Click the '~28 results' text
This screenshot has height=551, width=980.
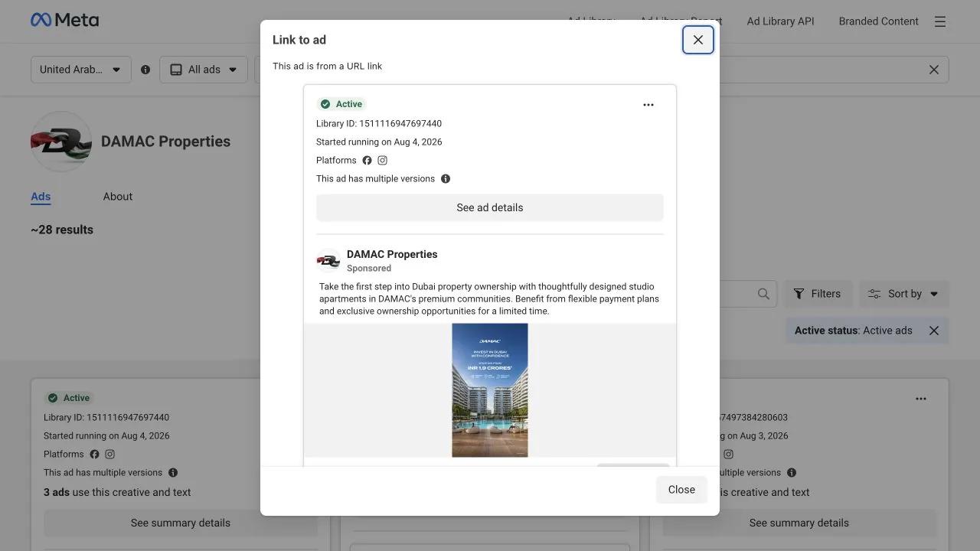pos(62,230)
